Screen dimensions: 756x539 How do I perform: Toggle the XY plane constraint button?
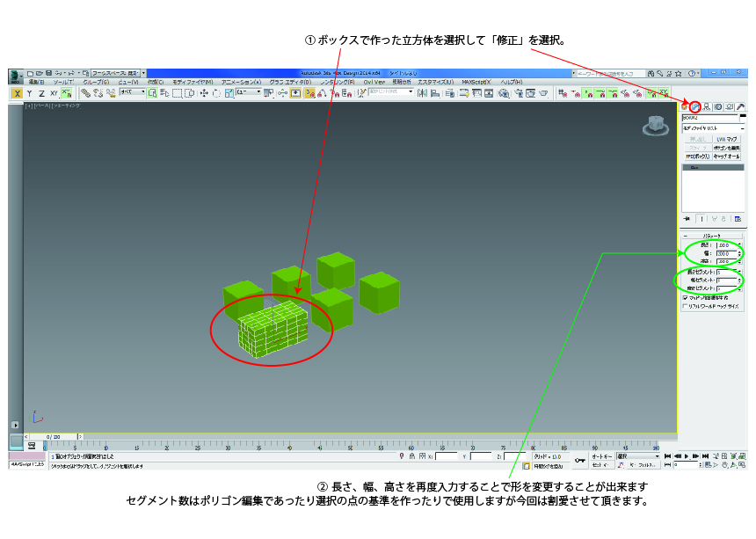click(x=54, y=92)
